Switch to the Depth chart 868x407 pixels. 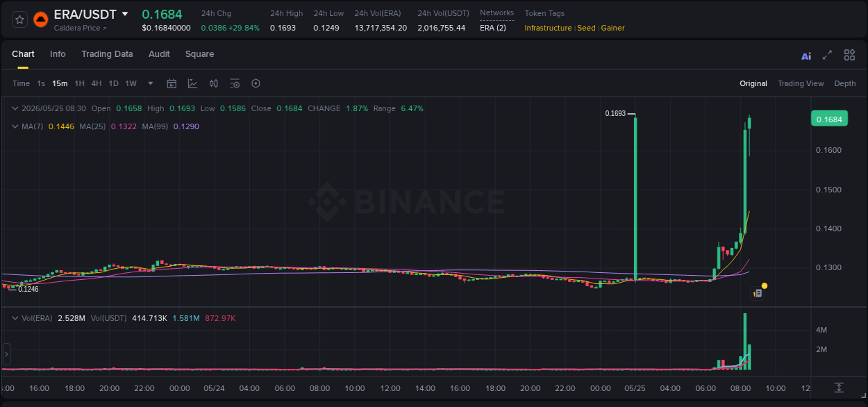845,83
